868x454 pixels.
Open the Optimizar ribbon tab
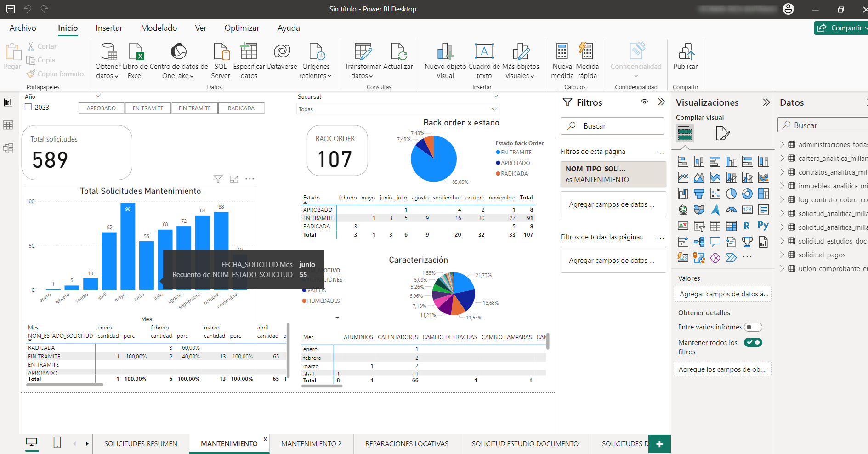(242, 28)
